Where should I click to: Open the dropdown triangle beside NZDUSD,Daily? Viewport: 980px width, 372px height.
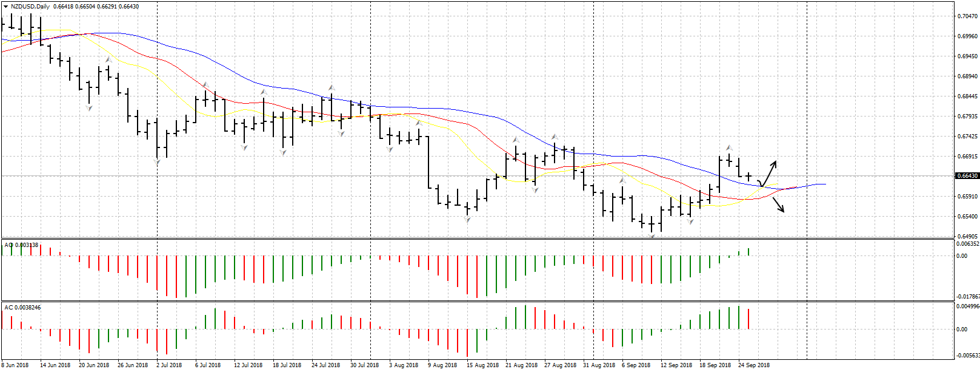(x=5, y=7)
